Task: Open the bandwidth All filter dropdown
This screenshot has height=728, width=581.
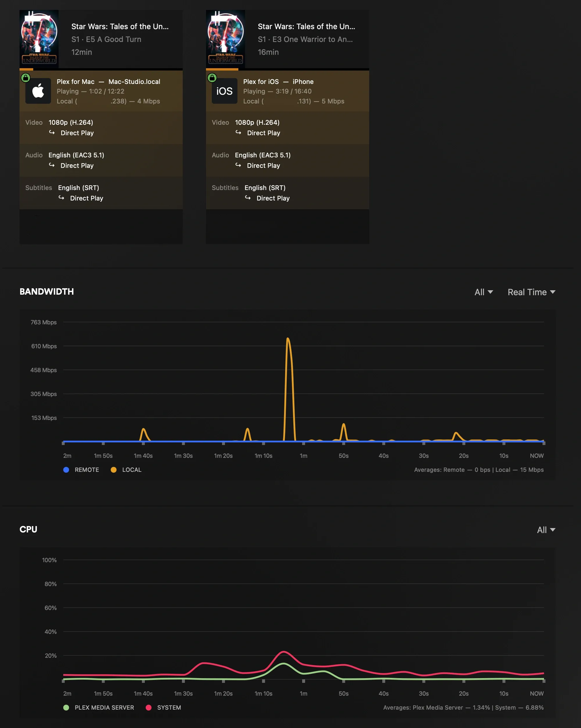Action: 484,292
